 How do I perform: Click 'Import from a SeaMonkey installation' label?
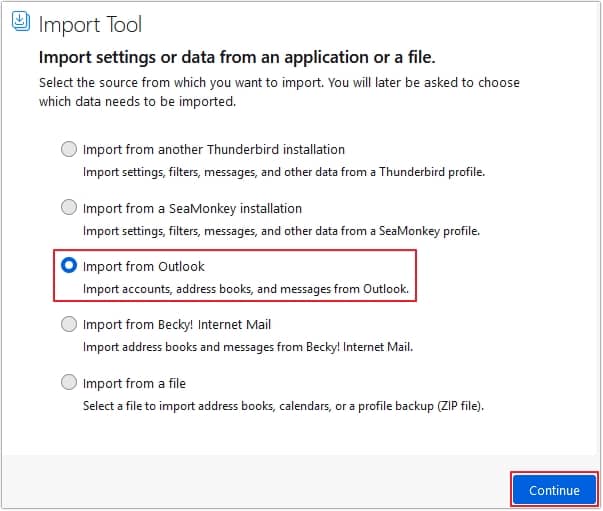coord(192,209)
